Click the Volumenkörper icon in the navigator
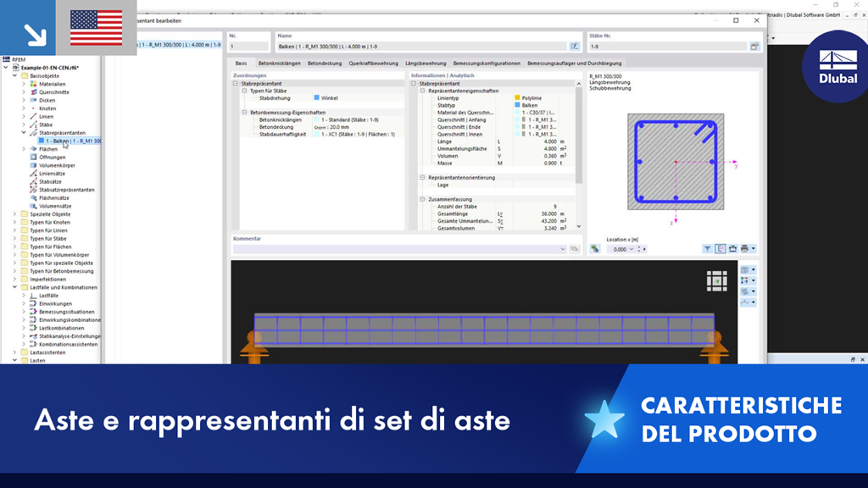 (x=33, y=165)
